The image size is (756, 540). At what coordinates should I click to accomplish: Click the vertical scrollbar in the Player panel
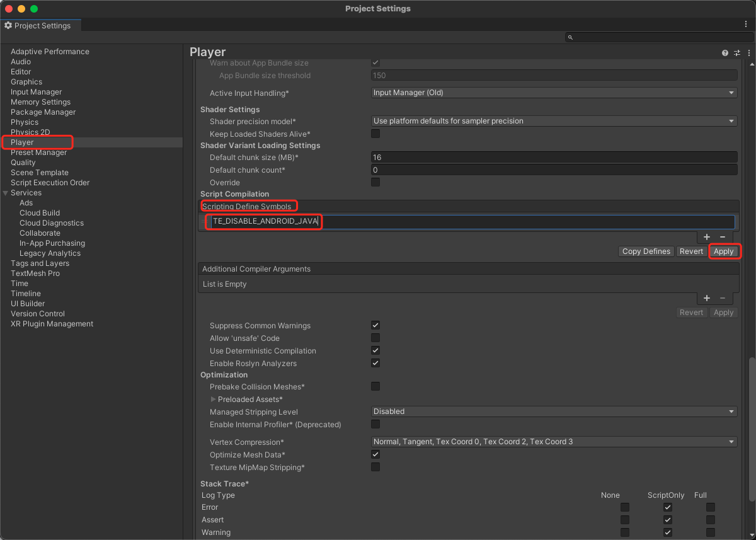(x=750, y=441)
